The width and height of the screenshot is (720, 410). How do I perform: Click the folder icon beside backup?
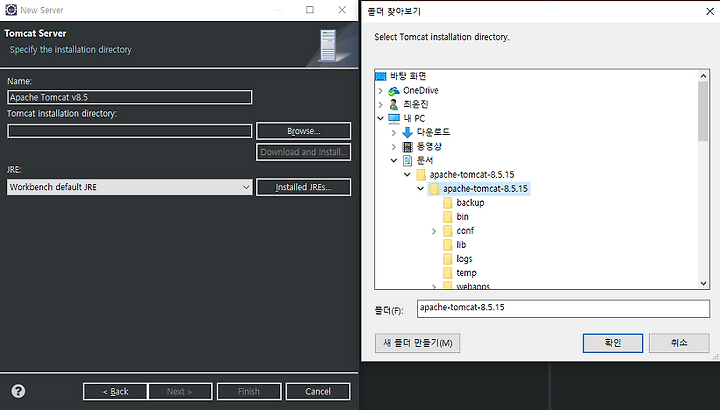[x=448, y=203]
